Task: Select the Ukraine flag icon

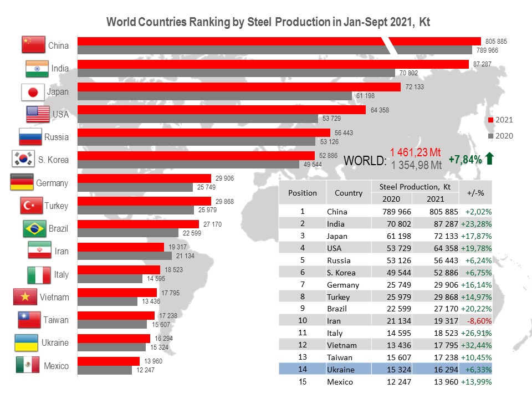Action: [25, 342]
